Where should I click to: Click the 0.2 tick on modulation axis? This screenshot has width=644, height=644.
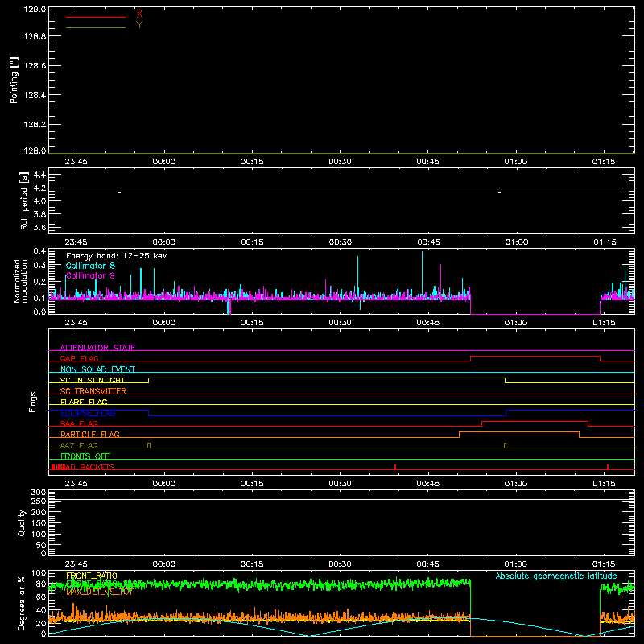39,282
